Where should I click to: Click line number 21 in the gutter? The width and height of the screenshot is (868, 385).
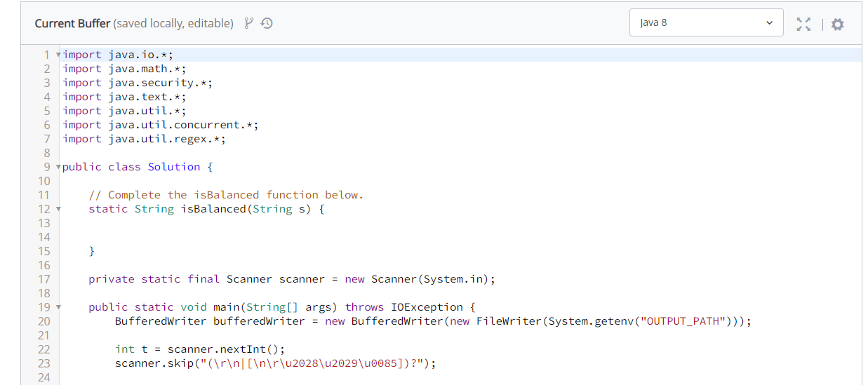pyautogui.click(x=44, y=335)
